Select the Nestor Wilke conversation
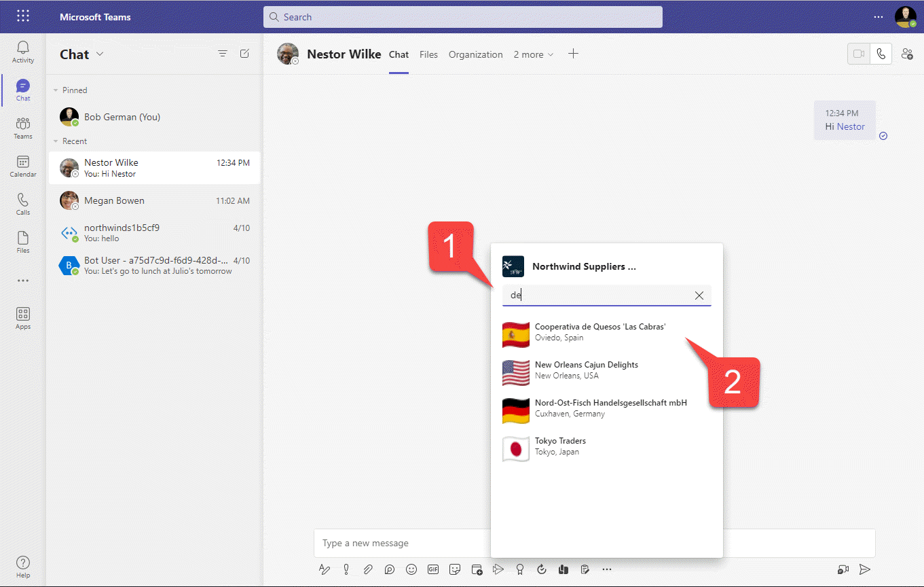 154,168
